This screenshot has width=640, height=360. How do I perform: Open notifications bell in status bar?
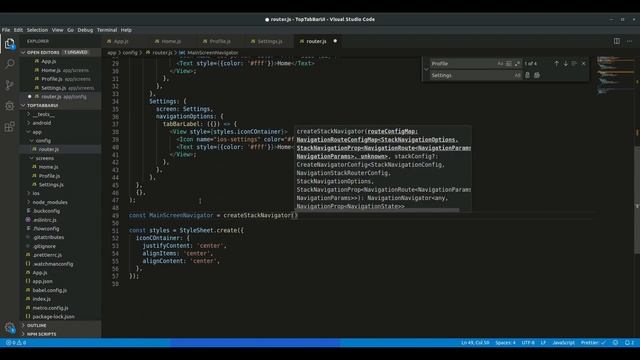pyautogui.click(x=629, y=342)
